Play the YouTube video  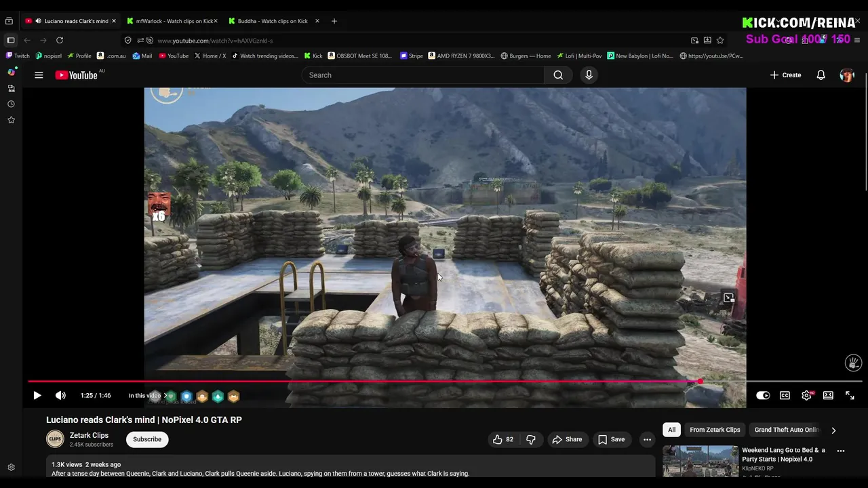point(37,395)
